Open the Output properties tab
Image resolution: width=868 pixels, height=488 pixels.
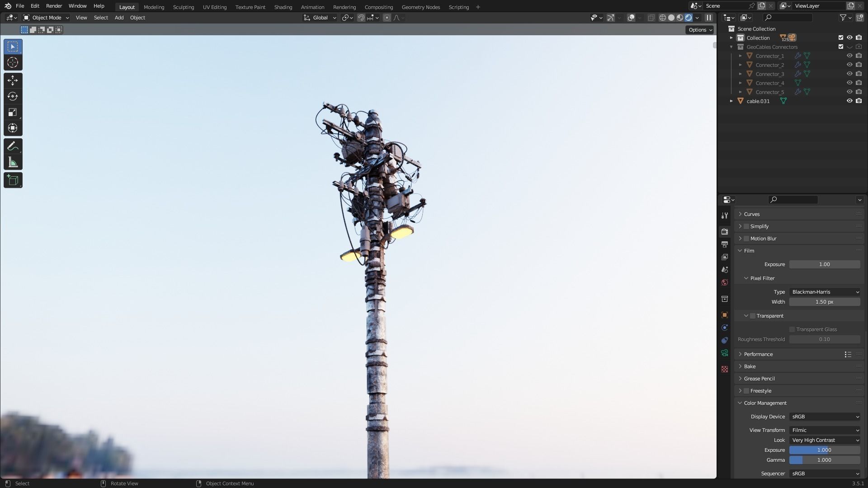tap(725, 244)
